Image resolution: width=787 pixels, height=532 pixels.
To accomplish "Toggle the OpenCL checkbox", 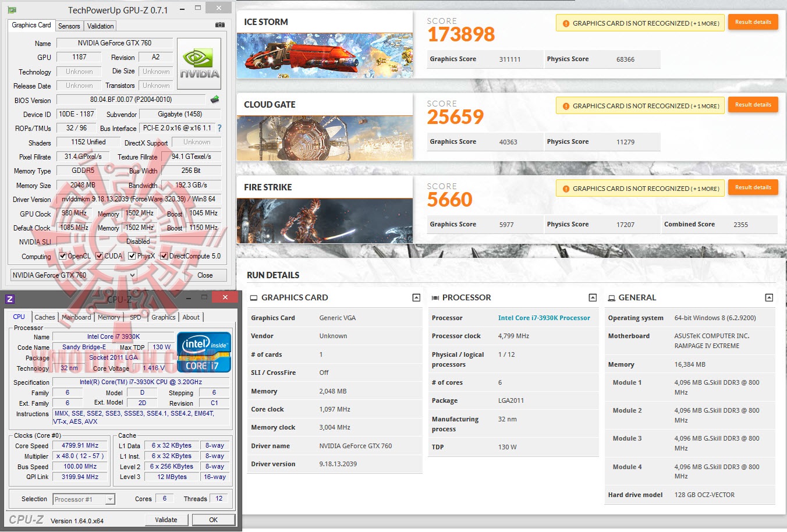I will tap(63, 256).
